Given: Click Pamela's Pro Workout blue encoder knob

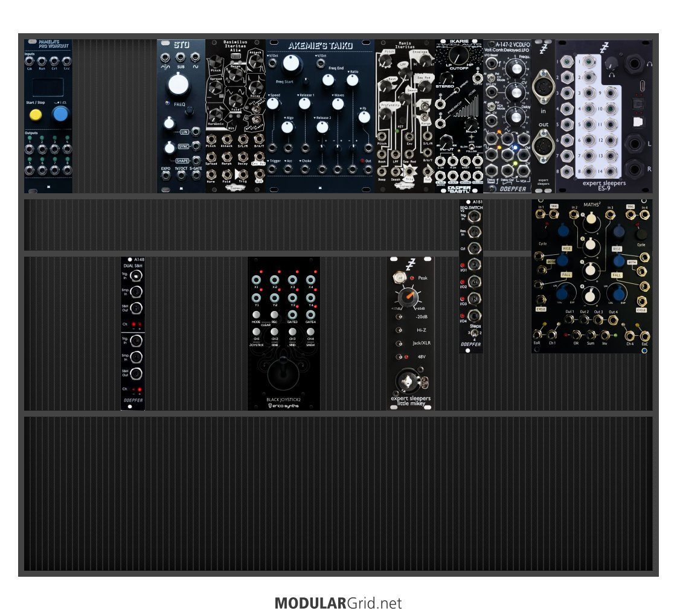Looking at the screenshot, I should coord(60,114).
